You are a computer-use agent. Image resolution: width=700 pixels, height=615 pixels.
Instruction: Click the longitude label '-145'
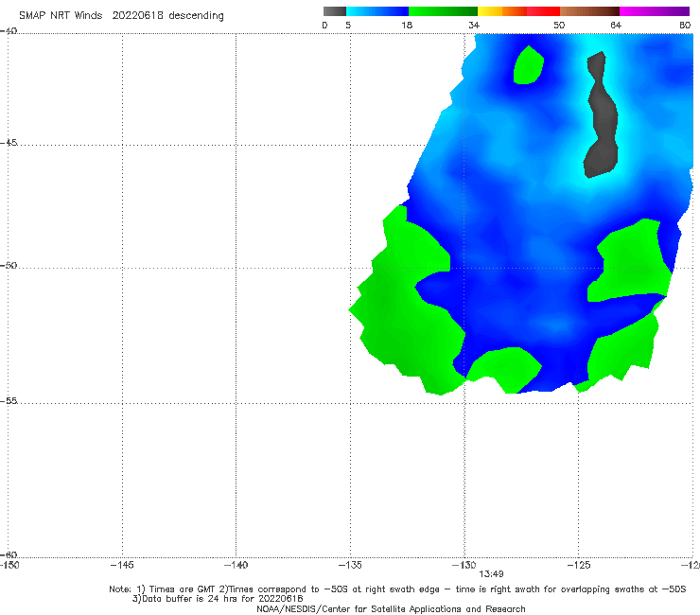pyautogui.click(x=122, y=565)
